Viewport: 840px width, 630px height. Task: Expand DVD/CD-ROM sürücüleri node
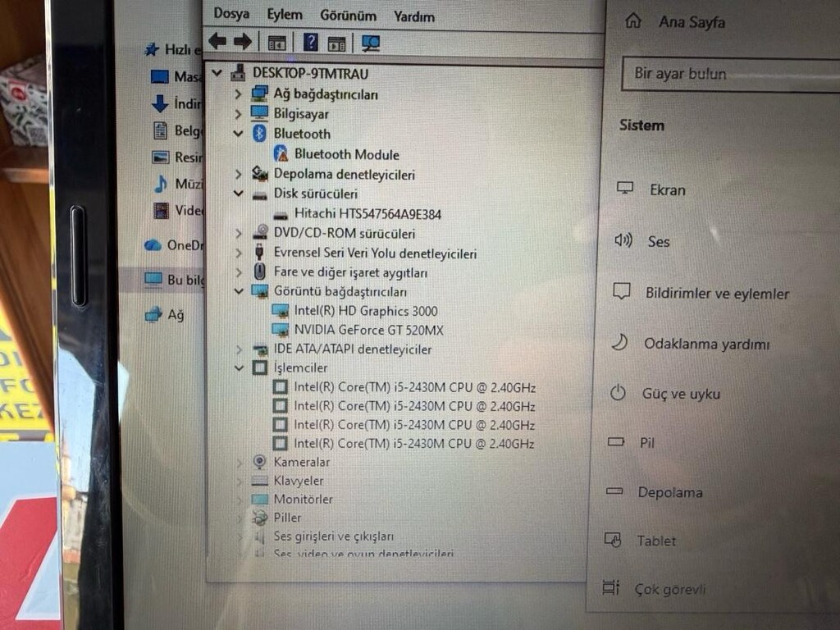(239, 234)
